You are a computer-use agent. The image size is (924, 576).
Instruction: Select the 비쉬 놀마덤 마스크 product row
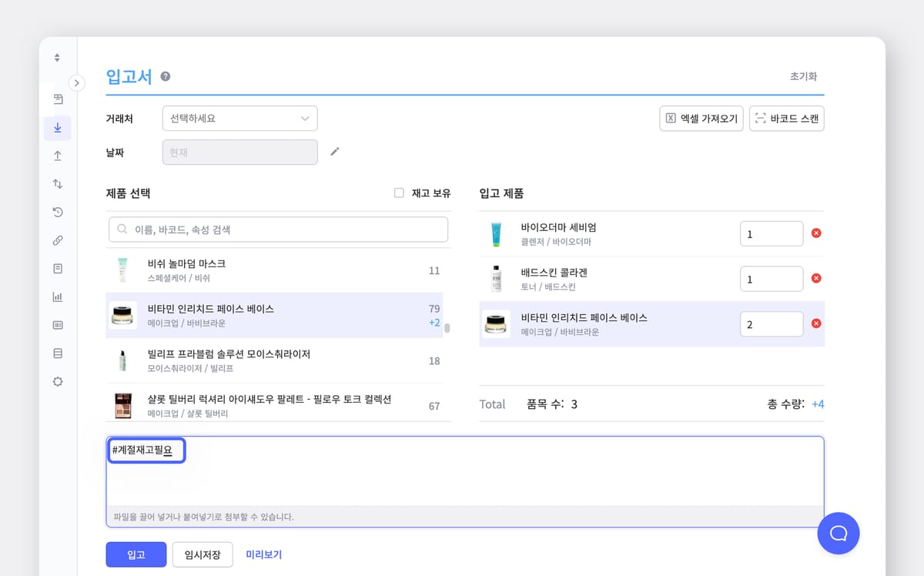(274, 270)
